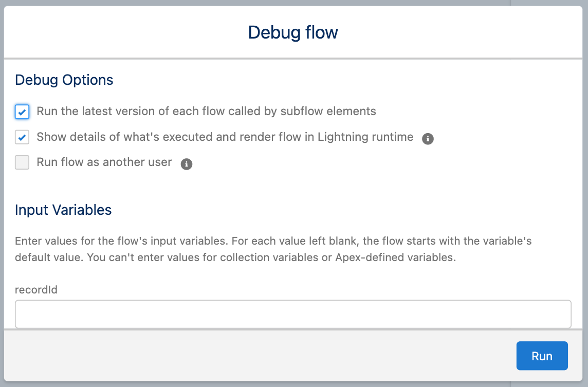Image resolution: width=588 pixels, height=387 pixels.
Task: Click the Run flow as another user label
Action: pyautogui.click(x=104, y=162)
